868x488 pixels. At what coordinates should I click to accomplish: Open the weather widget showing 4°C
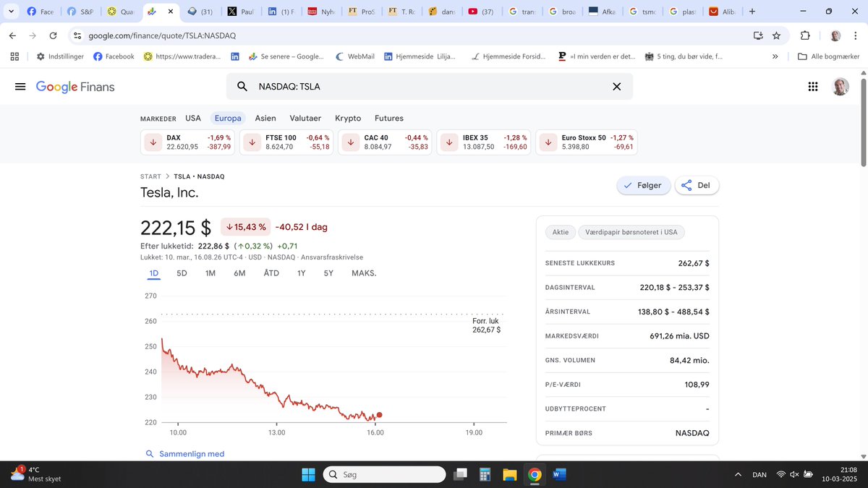pos(36,474)
